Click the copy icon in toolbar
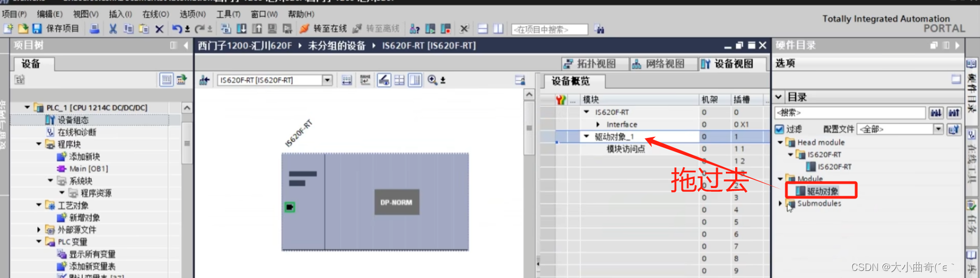Viewport: 980px width, 278px height. (128, 28)
